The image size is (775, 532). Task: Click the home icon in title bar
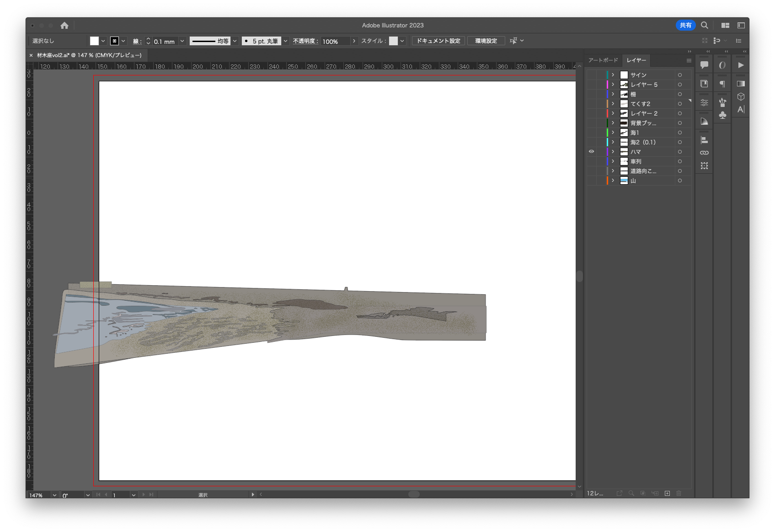(64, 26)
